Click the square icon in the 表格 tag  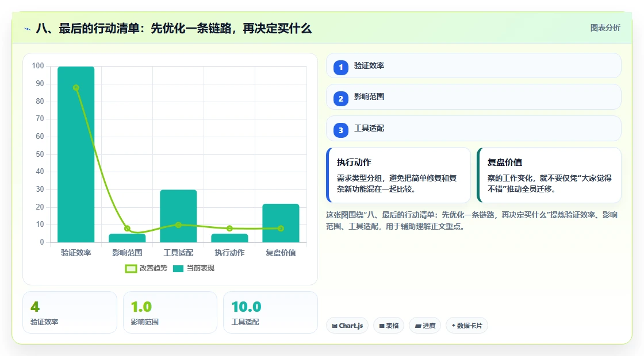(x=382, y=326)
